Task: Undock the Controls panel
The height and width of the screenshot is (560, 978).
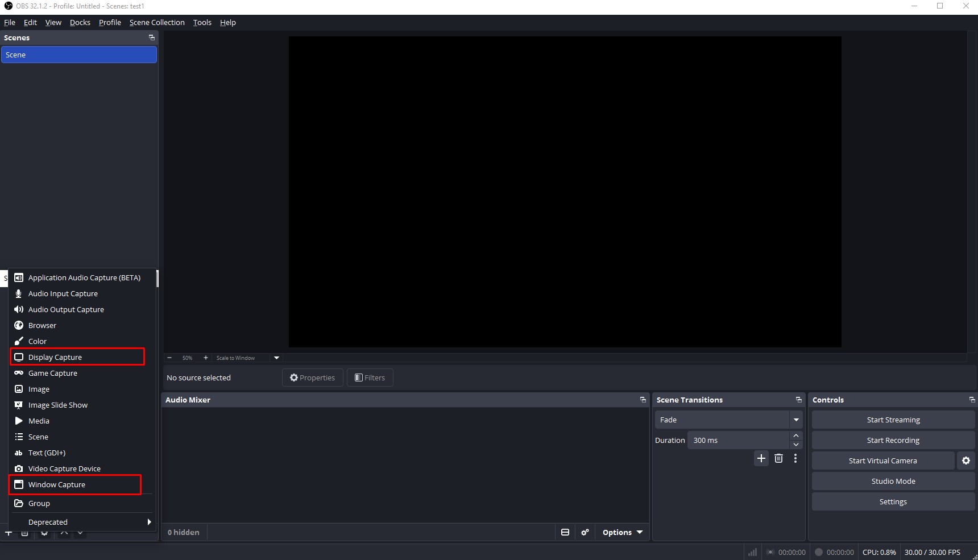Action: tap(972, 400)
